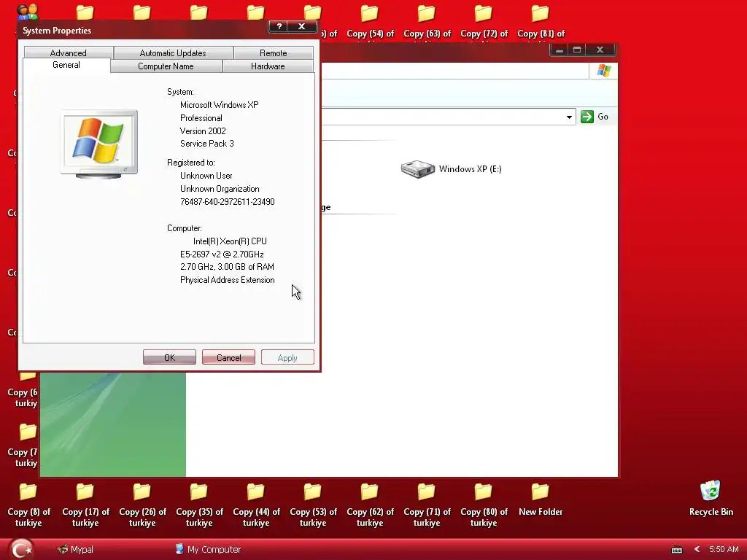Screen dimensions: 747x560
Task: Click the System Properties help question mark
Action: (x=279, y=27)
